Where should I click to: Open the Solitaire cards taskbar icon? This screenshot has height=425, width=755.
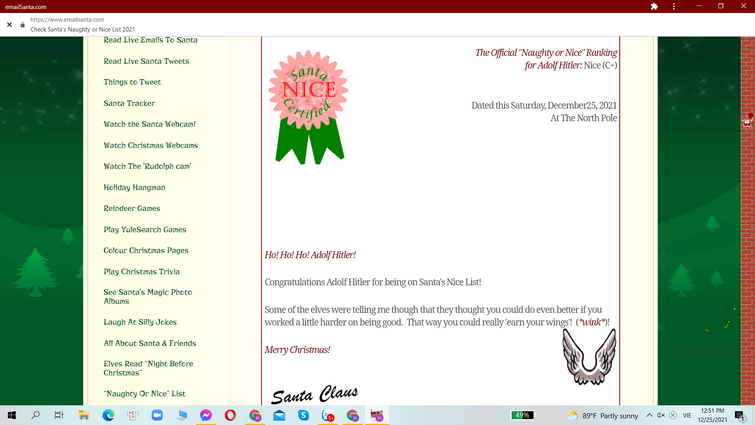coord(132,415)
